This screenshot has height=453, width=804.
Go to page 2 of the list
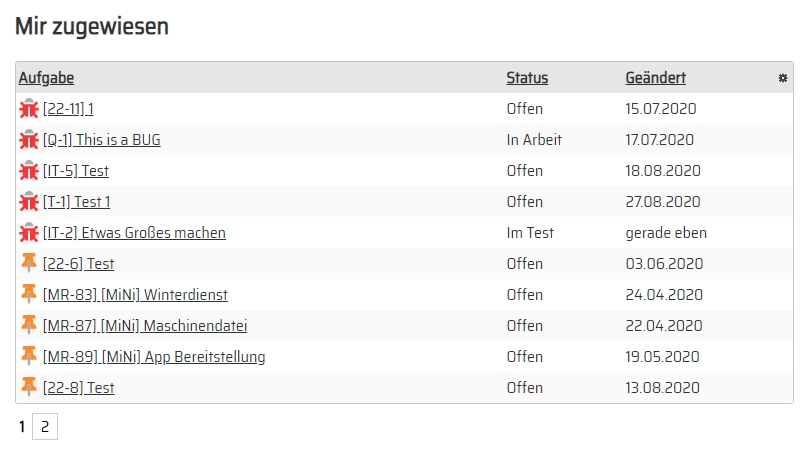pos(45,426)
